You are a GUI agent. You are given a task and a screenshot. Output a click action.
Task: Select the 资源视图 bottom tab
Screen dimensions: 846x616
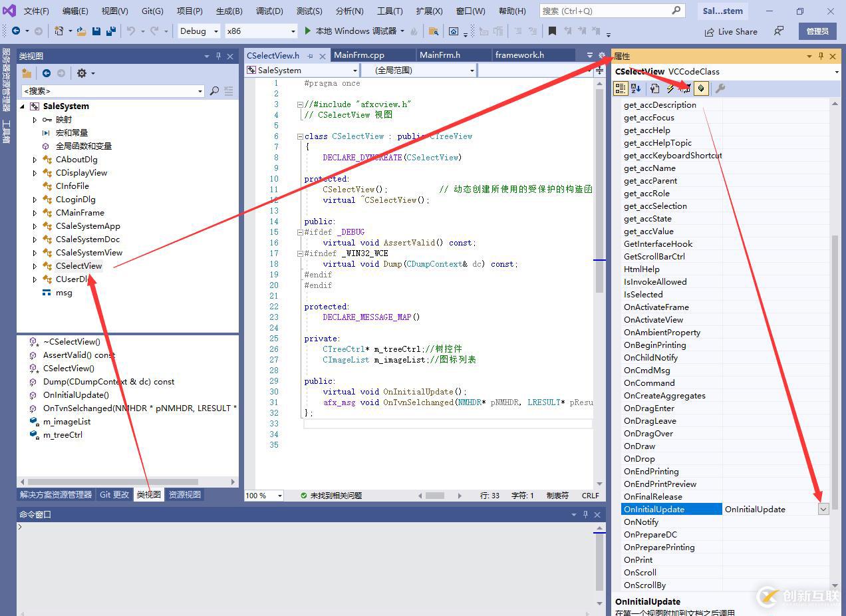tap(184, 494)
